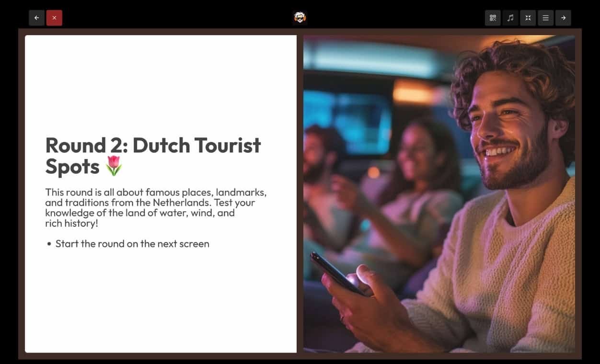
Task: Select the QR code toolbar icon
Action: [x=493, y=18]
